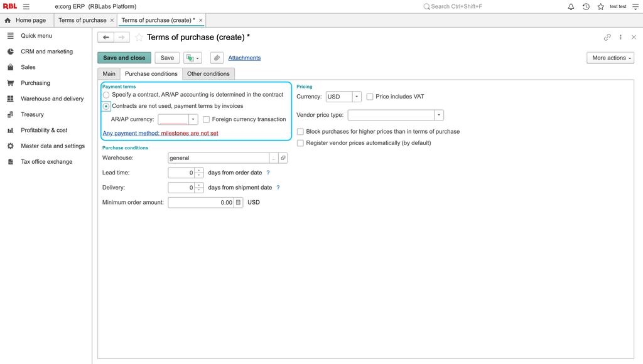Open More actions dropdown
Viewport: 643px width, 364px height.
[x=610, y=58]
